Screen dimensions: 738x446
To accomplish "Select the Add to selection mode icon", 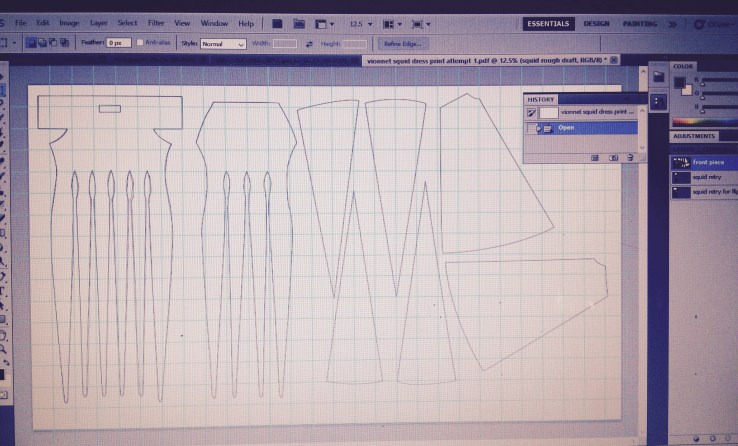I will click(42, 42).
